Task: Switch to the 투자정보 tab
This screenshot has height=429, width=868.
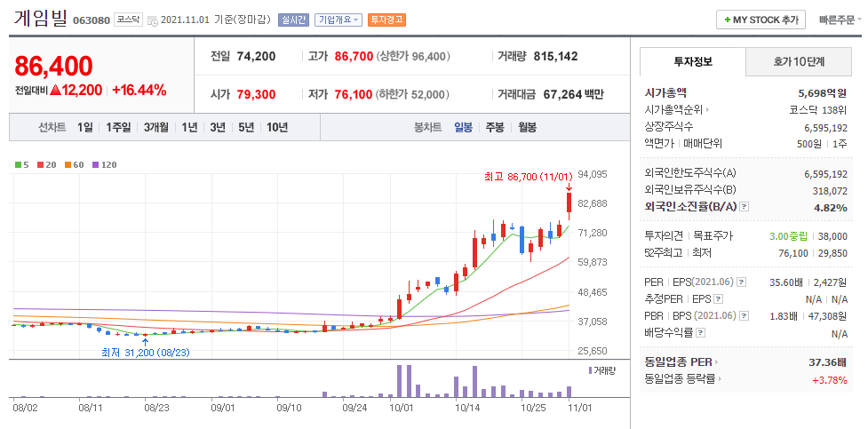Action: point(693,61)
